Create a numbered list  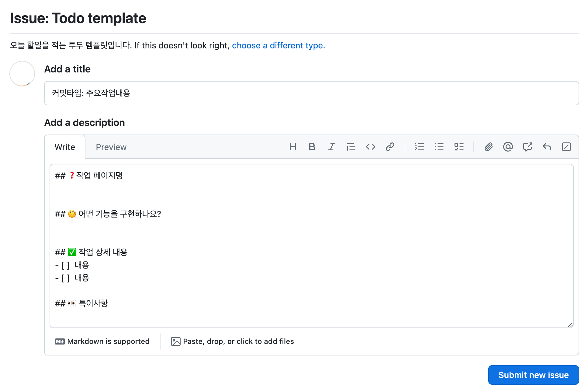tap(419, 147)
